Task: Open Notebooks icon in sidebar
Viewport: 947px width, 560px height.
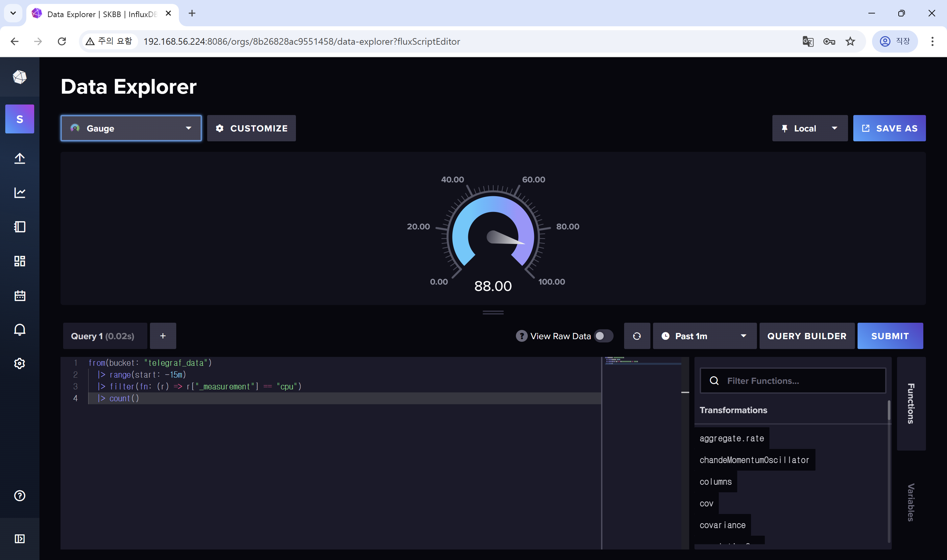Action: point(20,227)
